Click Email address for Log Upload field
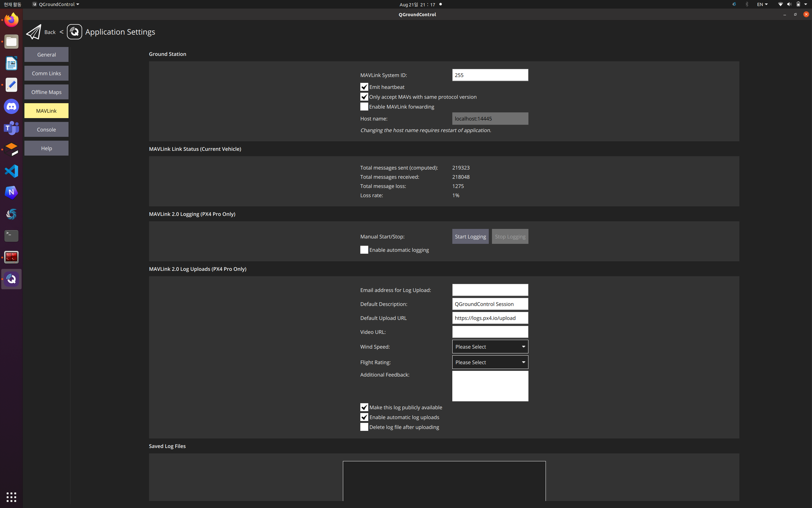 pyautogui.click(x=490, y=290)
